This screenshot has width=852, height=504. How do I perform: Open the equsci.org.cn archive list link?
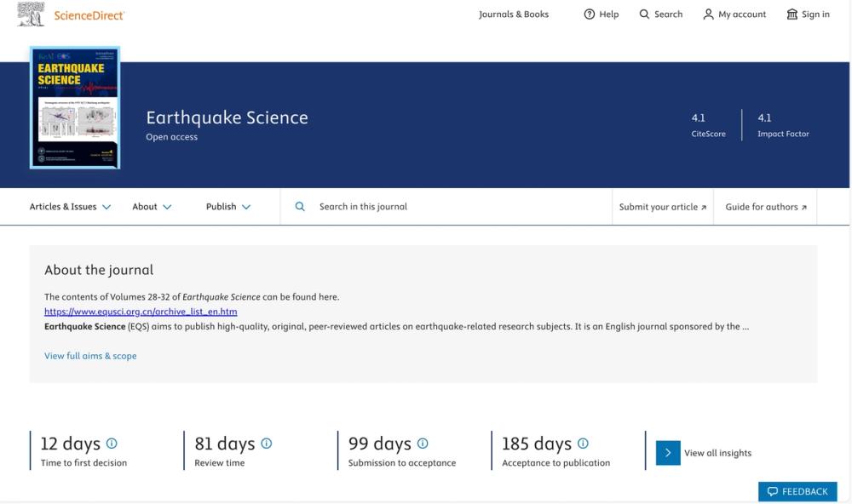click(x=141, y=312)
